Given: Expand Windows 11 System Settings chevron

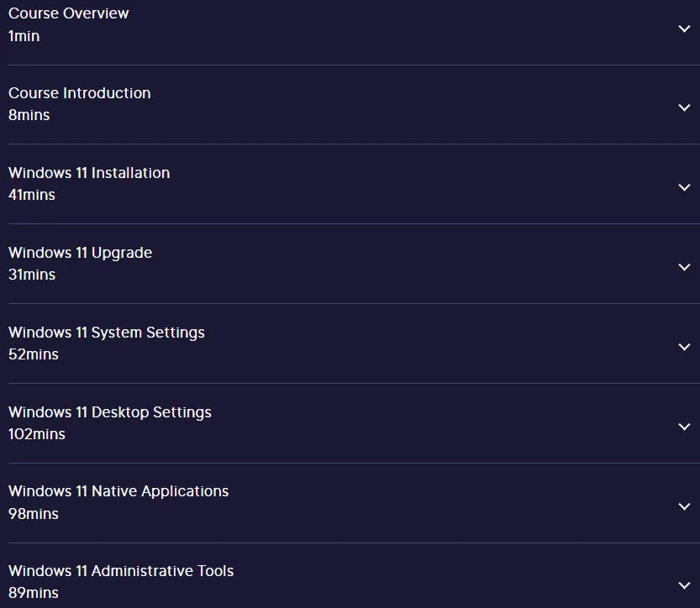Looking at the screenshot, I should [684, 347].
